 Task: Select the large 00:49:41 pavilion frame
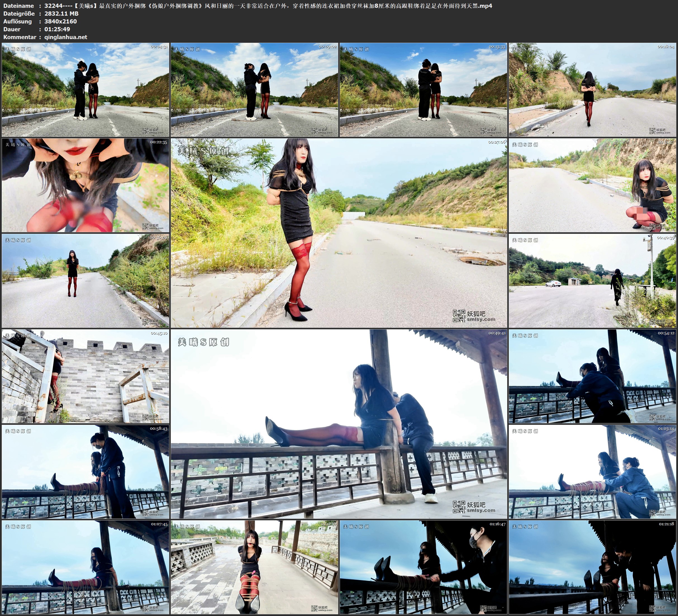339,424
